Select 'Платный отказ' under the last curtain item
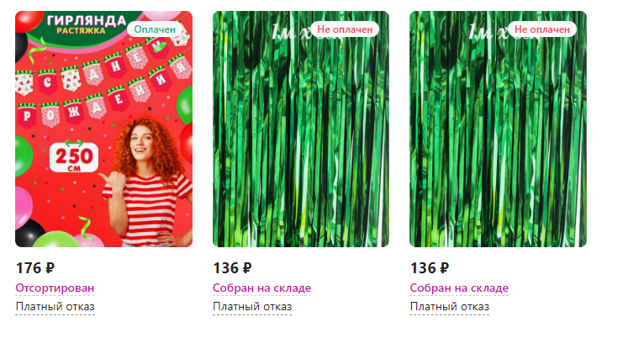Viewport: 644px width, 338px height. coord(449,307)
